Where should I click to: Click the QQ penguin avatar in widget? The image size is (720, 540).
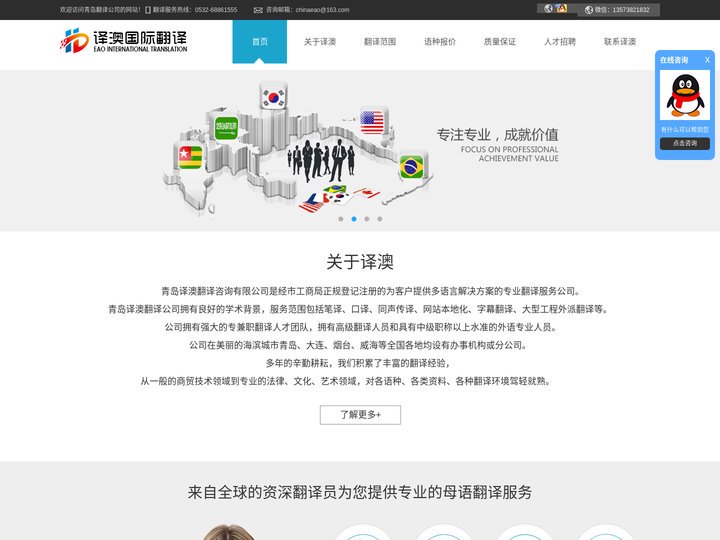pyautogui.click(x=685, y=95)
